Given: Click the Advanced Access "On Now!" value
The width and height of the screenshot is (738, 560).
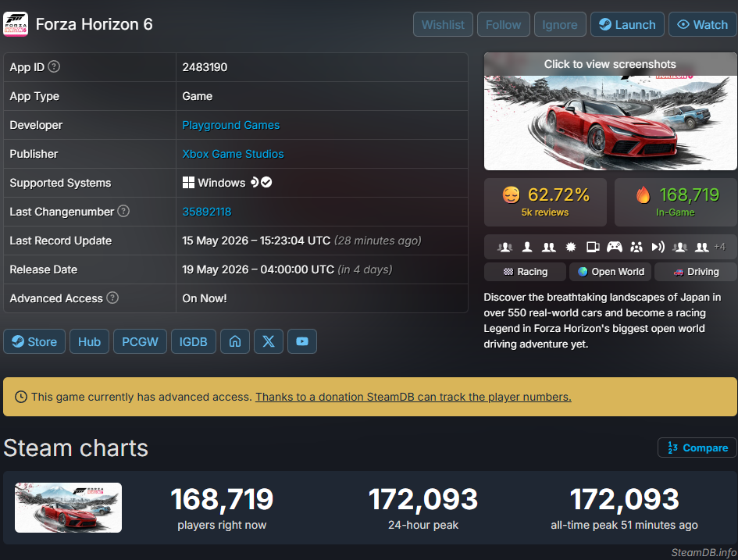Looking at the screenshot, I should click(x=205, y=298).
